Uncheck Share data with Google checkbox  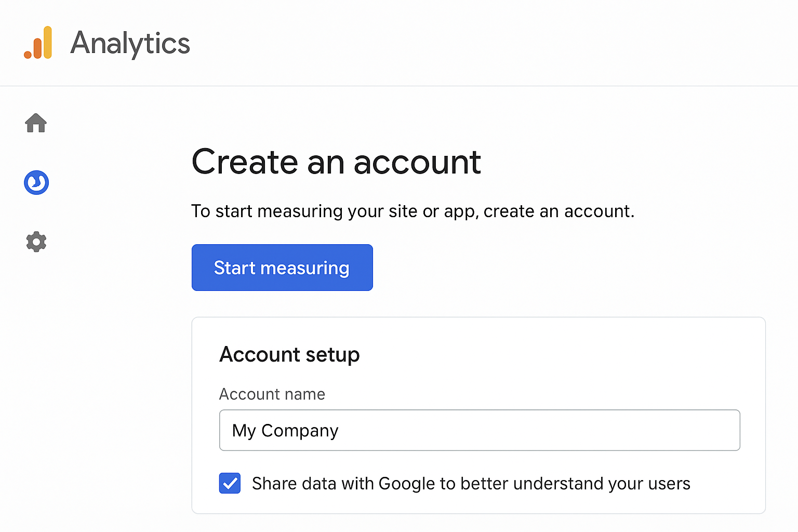[x=230, y=483]
